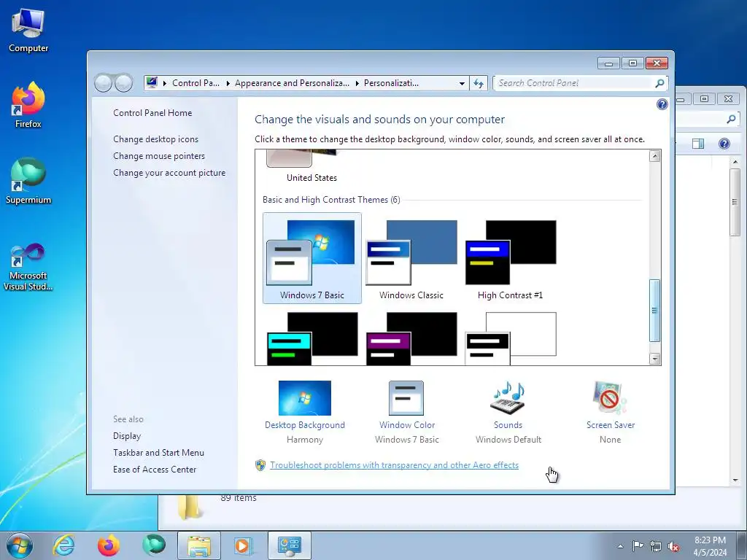Screen dimensions: 747x560
Task: Click the theme list scroll up arrow
Action: (655, 156)
